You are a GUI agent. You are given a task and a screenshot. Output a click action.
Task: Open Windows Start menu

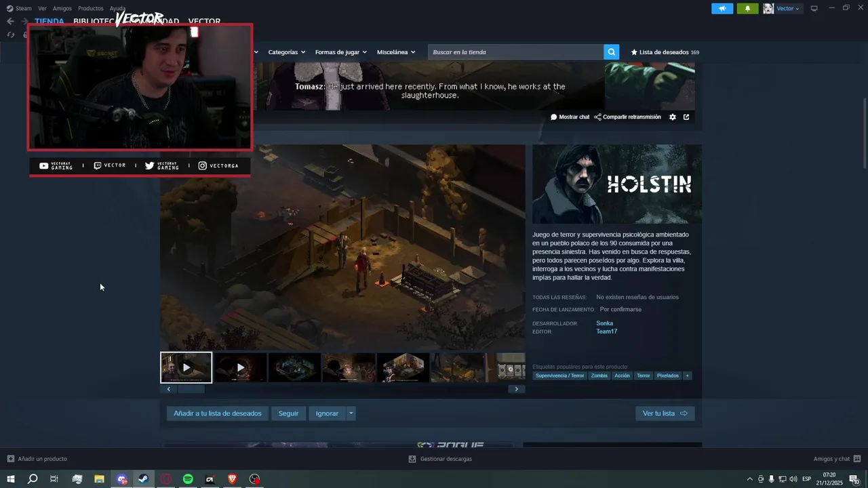11,479
